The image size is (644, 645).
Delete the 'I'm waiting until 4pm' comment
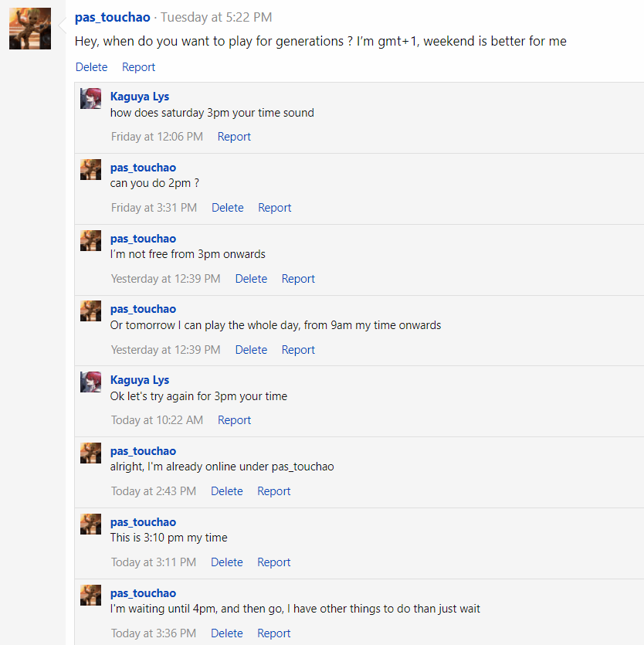click(227, 633)
